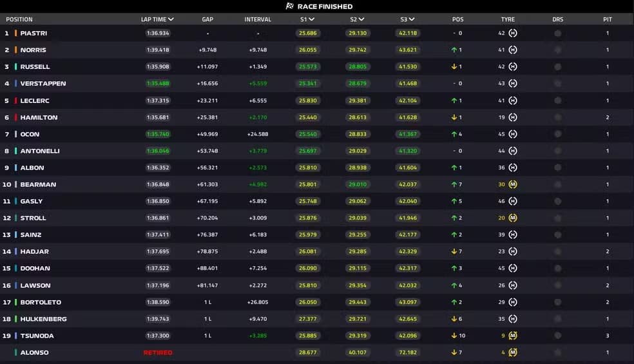Screen dimensions: 634x364
Task: Click the hard tyre icon in Hamilton's row
Action: coord(513,117)
